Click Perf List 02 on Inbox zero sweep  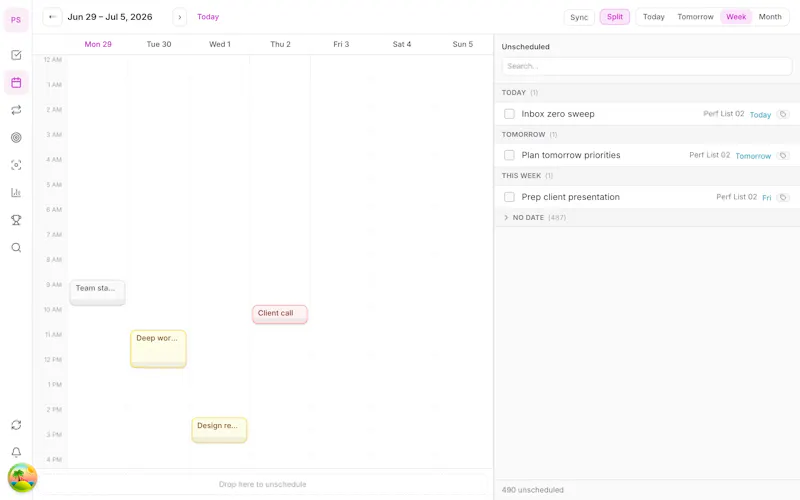[723, 114]
